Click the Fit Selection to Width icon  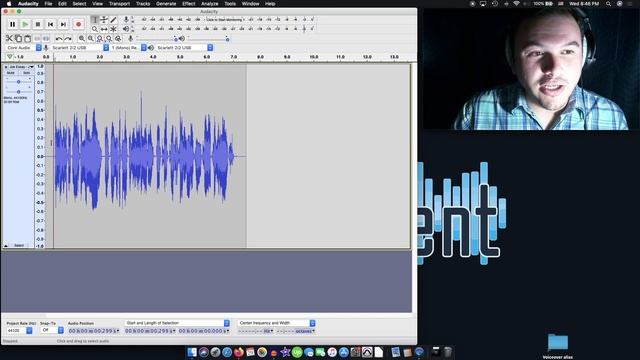click(100, 38)
